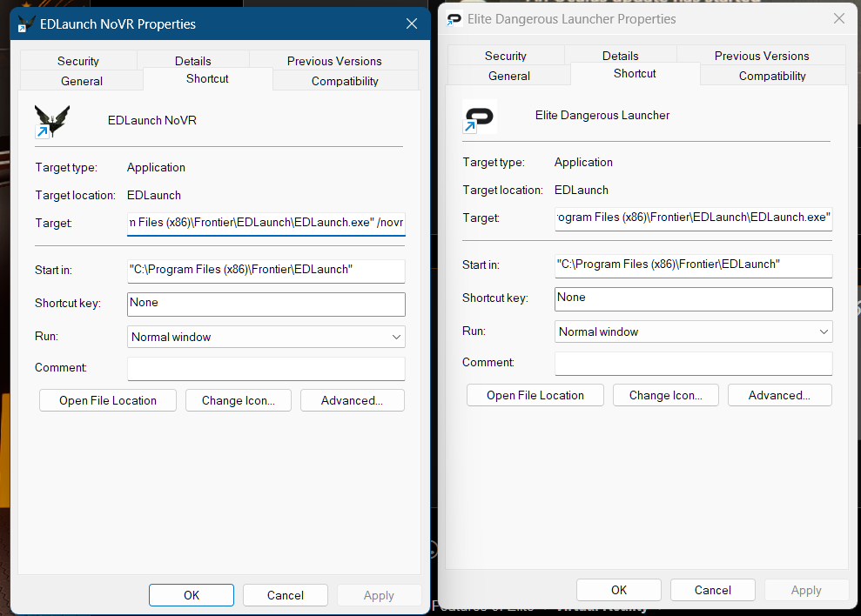Click Cancel in Elite Dangerous Launcher Properties

coord(713,590)
